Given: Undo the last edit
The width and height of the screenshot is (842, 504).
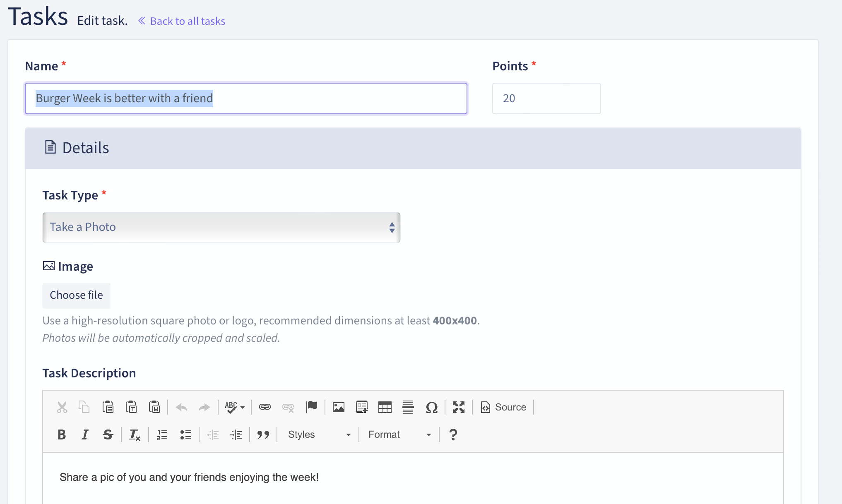Looking at the screenshot, I should tap(181, 407).
